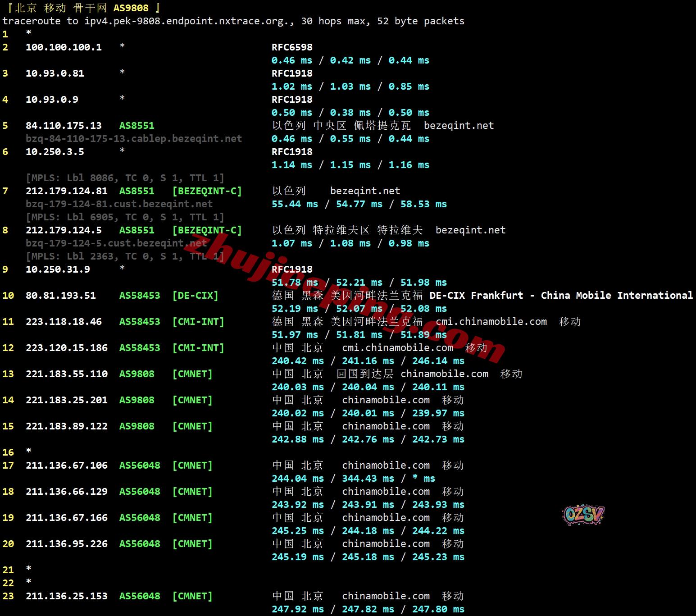The image size is (696, 616).
Task: Click the MPLS Lbl 8086 line
Action: 125,178
